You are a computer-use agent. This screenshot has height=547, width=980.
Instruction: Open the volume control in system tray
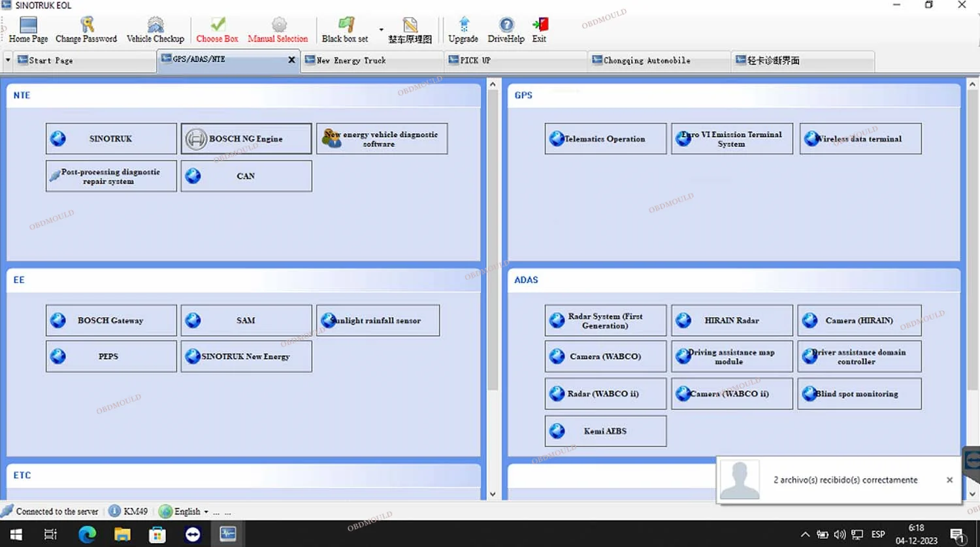coord(840,534)
